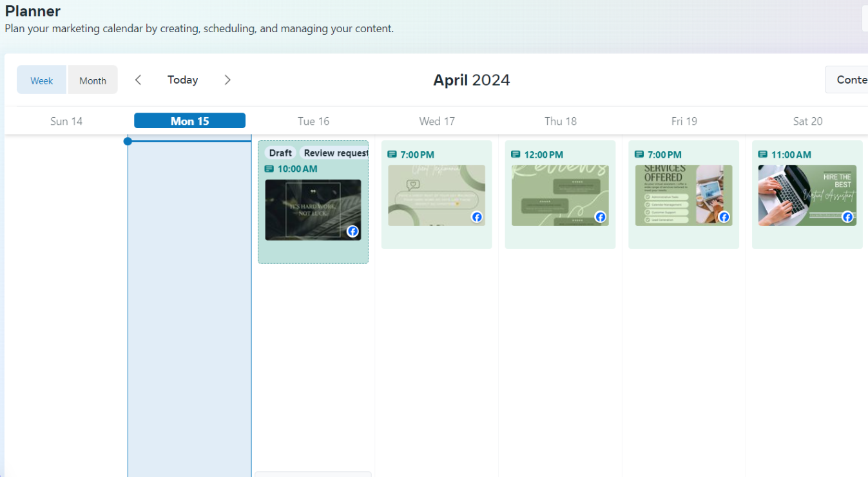The width and height of the screenshot is (868, 477).
Task: Click the post type icon on Friday's post
Action: (639, 154)
